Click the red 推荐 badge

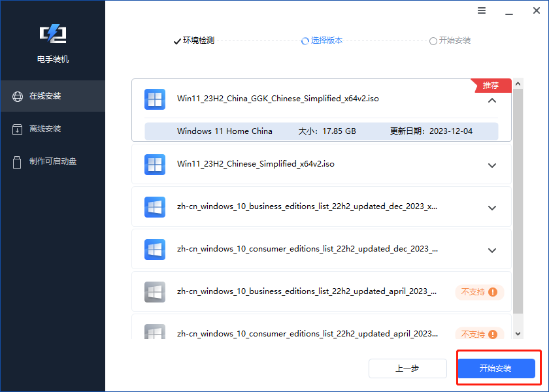tap(490, 85)
